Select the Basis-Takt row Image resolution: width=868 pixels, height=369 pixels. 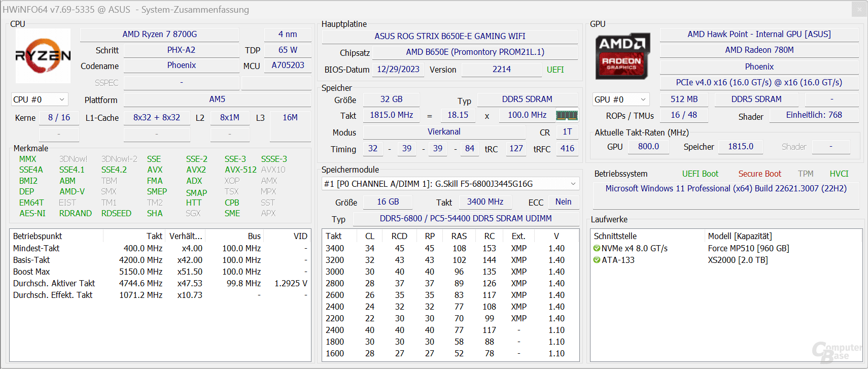tap(160, 260)
